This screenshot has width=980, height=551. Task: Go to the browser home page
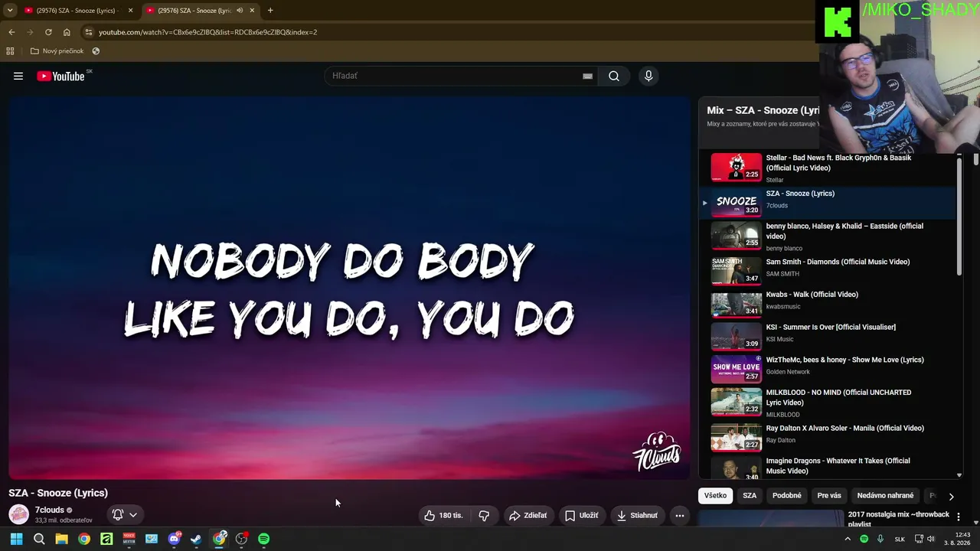tap(67, 32)
